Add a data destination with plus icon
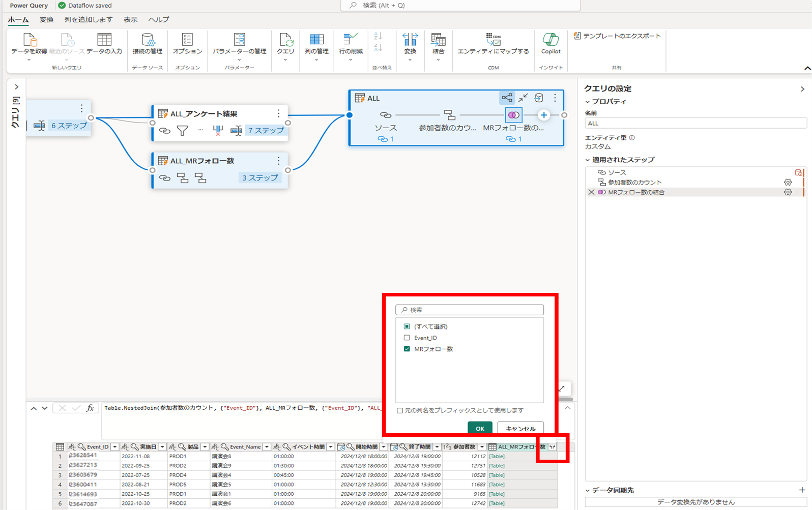 (802, 490)
